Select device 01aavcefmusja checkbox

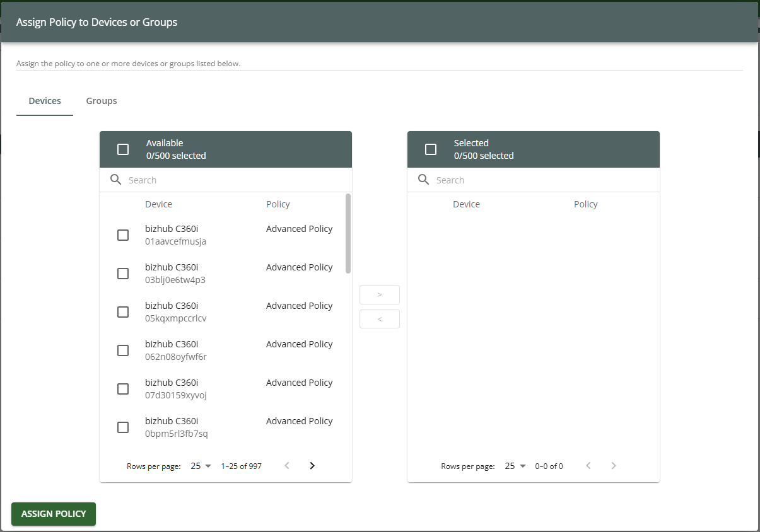pos(123,235)
